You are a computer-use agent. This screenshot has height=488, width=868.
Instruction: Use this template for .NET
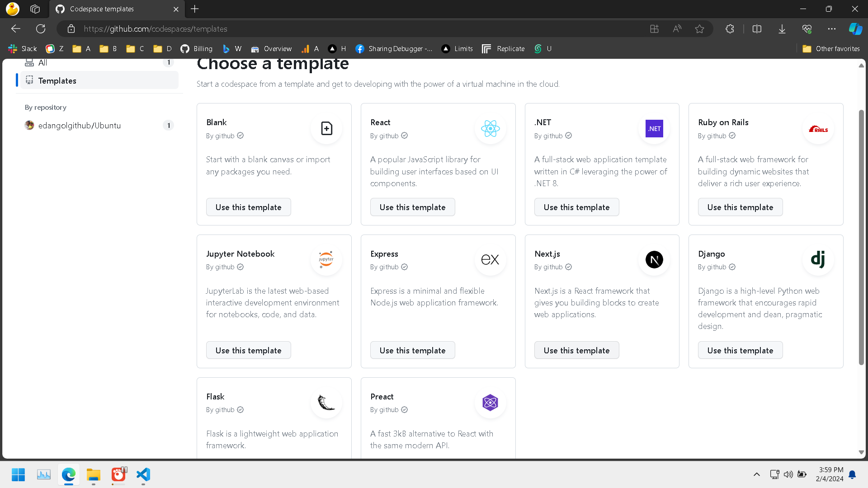tap(576, 207)
